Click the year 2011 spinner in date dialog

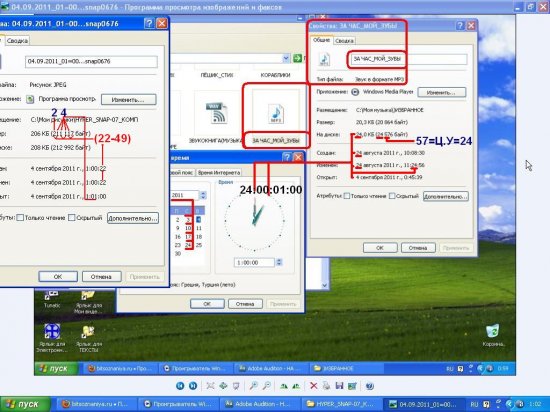(203, 195)
